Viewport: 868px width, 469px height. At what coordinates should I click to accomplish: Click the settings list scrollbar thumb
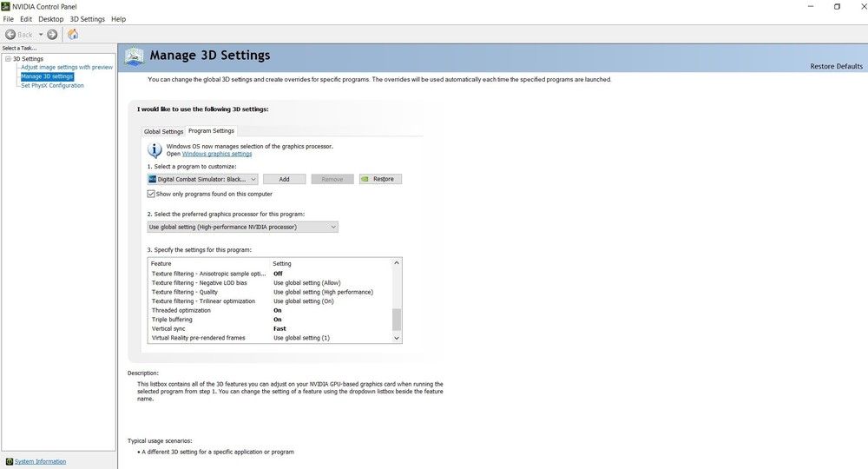coord(397,320)
